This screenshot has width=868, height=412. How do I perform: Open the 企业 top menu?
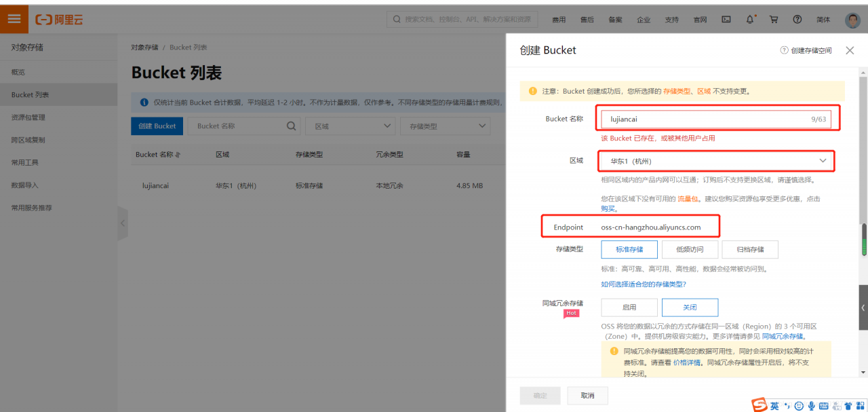(644, 20)
